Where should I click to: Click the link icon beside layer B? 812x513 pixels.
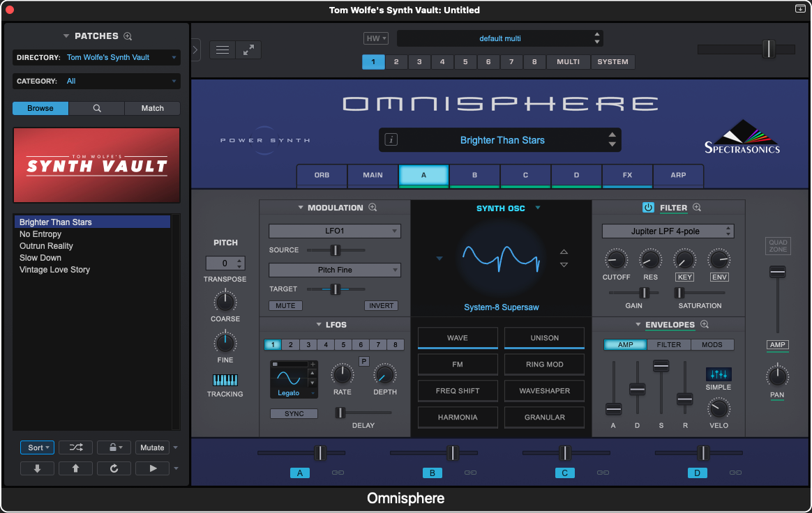pyautogui.click(x=470, y=473)
